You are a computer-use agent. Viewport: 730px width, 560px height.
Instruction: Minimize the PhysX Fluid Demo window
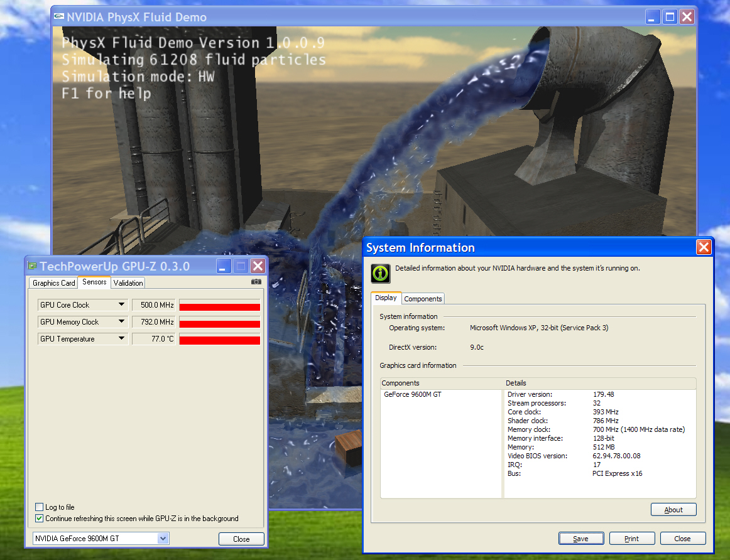pos(651,17)
